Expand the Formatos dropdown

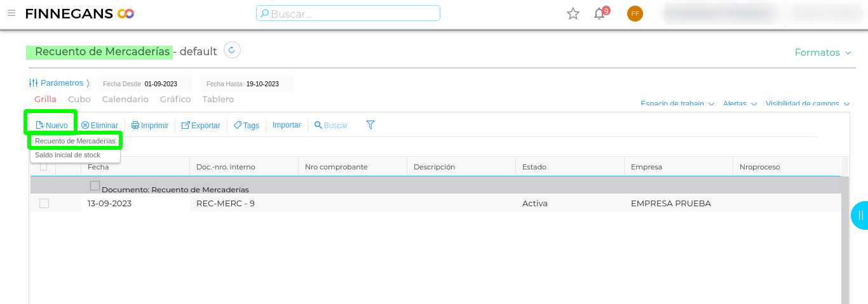pos(823,53)
